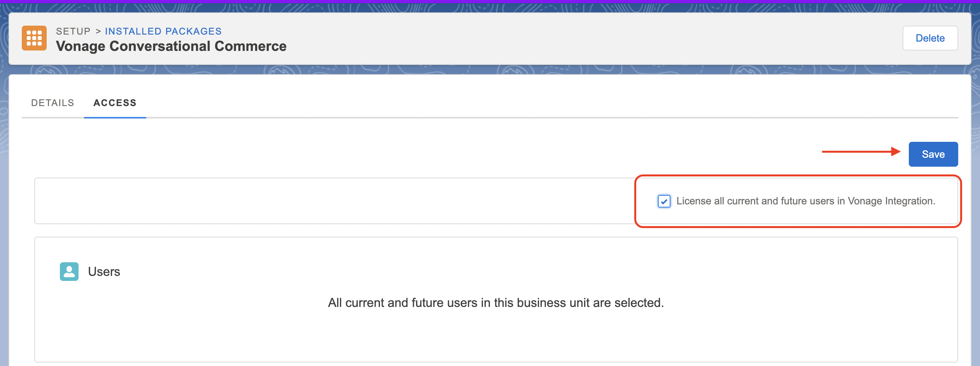The image size is (980, 366).
Task: Click the Users section heading
Action: 104,271
